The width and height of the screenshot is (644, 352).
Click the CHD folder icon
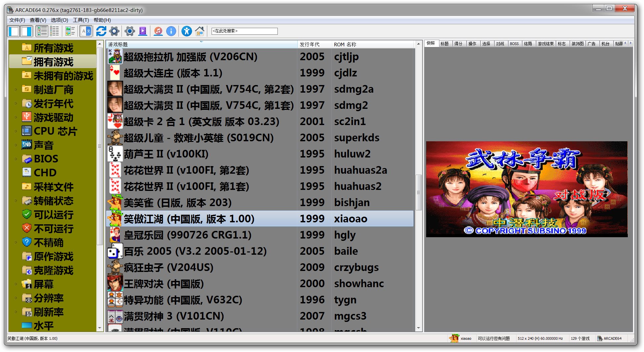[27, 172]
